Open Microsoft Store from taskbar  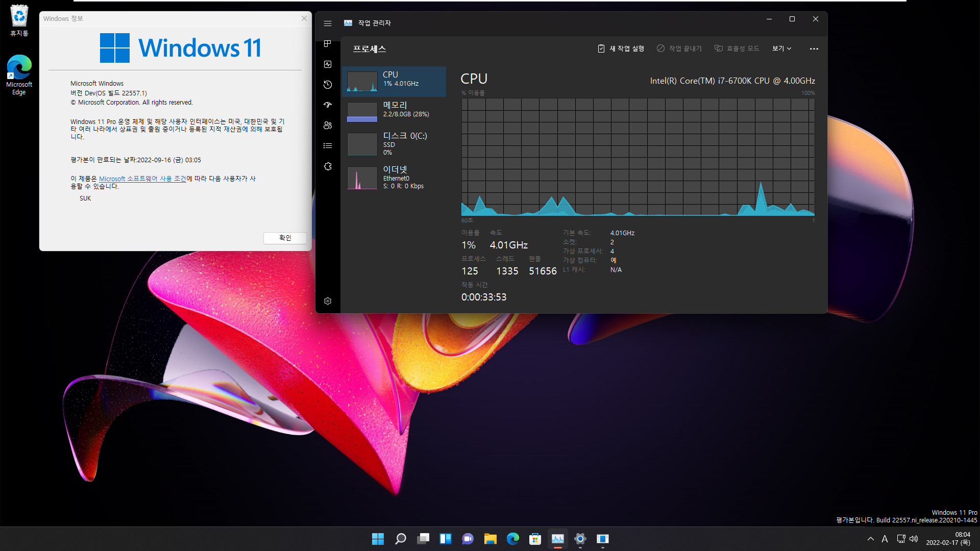[535, 539]
